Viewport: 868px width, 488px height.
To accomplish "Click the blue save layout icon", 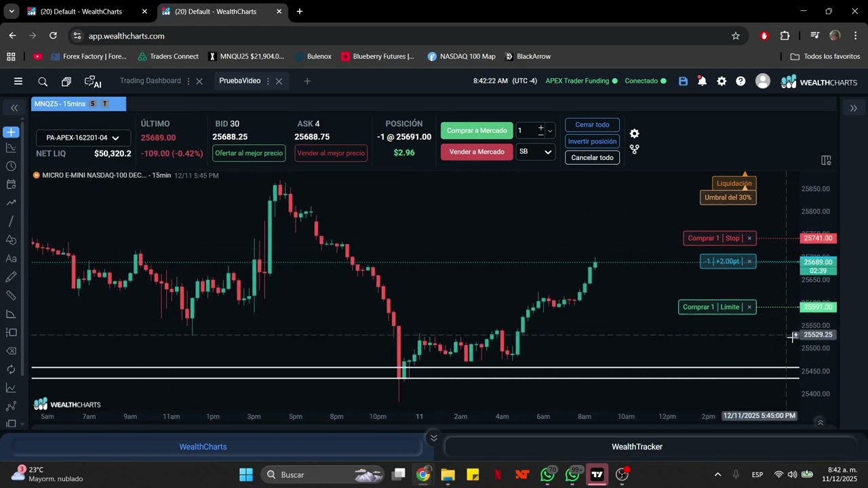I will 683,81.
